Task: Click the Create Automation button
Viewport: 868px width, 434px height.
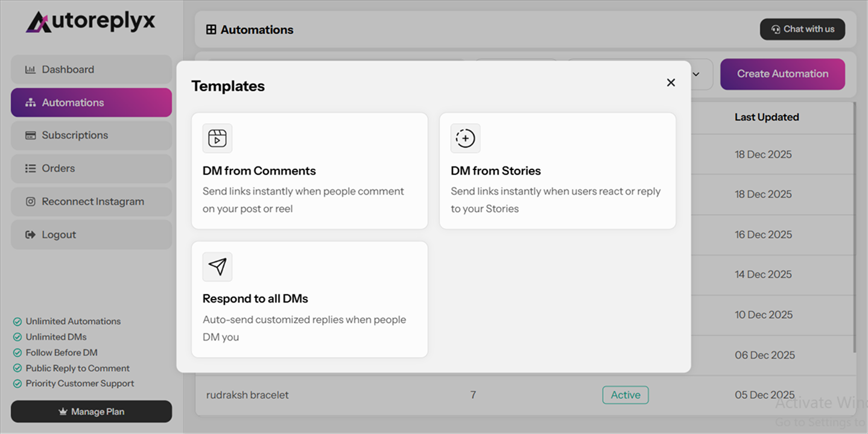Action: pyautogui.click(x=782, y=74)
